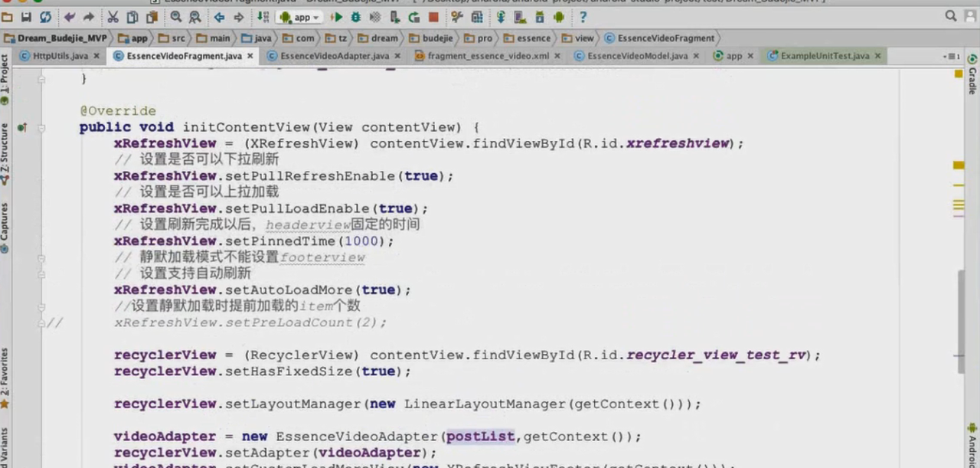The height and width of the screenshot is (468, 980).
Task: Click the src breadcrumb folder
Action: click(172, 38)
